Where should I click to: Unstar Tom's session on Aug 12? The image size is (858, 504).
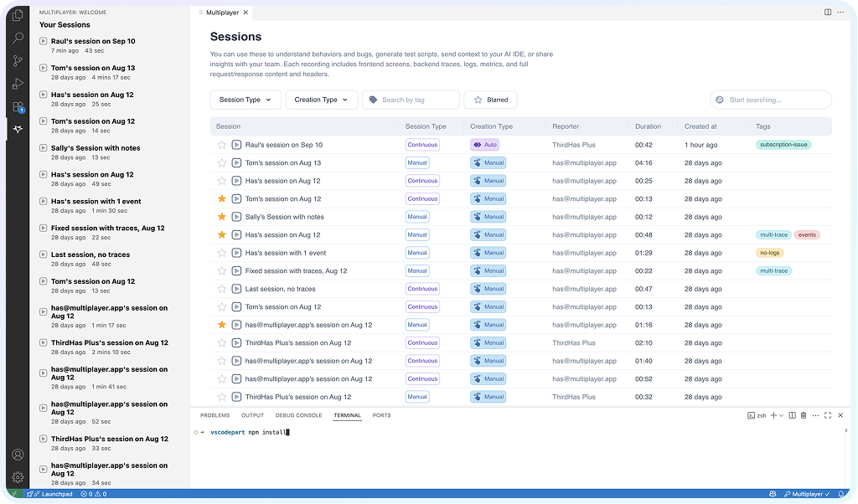click(x=221, y=198)
